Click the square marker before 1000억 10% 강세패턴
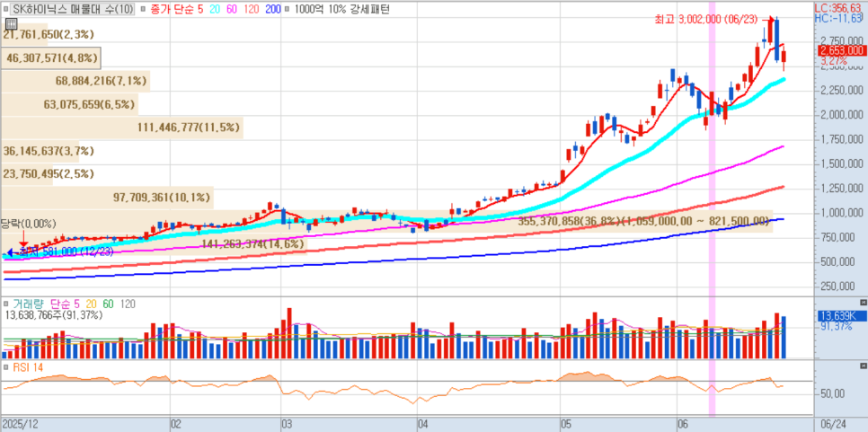This screenshot has height=432, width=868. [288, 9]
